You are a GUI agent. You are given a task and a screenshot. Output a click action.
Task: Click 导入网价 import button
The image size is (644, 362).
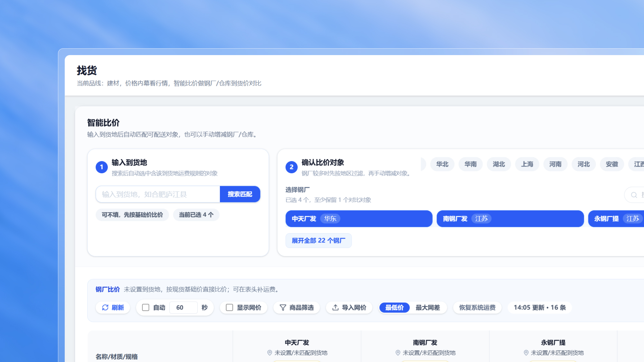pos(349,308)
